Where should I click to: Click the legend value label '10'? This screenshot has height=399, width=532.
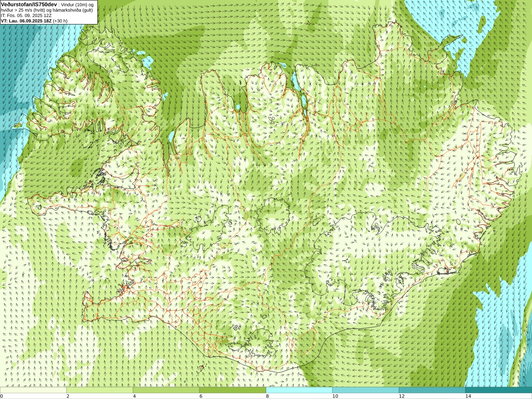(x=335, y=396)
